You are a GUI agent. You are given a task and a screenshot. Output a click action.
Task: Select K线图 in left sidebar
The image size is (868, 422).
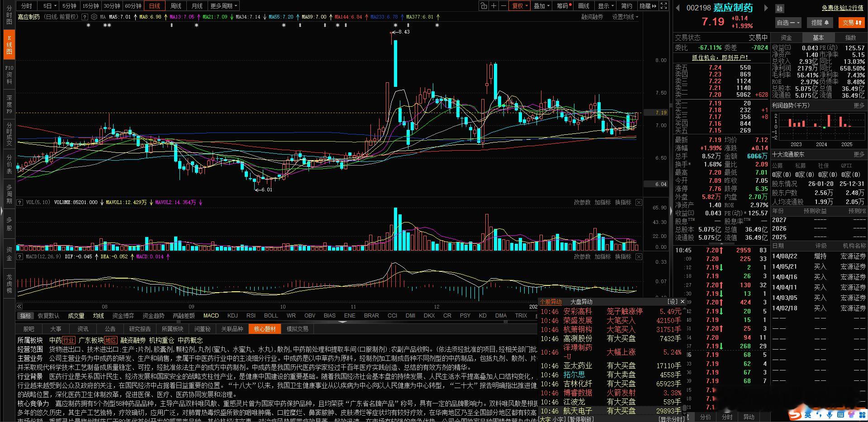(9, 45)
